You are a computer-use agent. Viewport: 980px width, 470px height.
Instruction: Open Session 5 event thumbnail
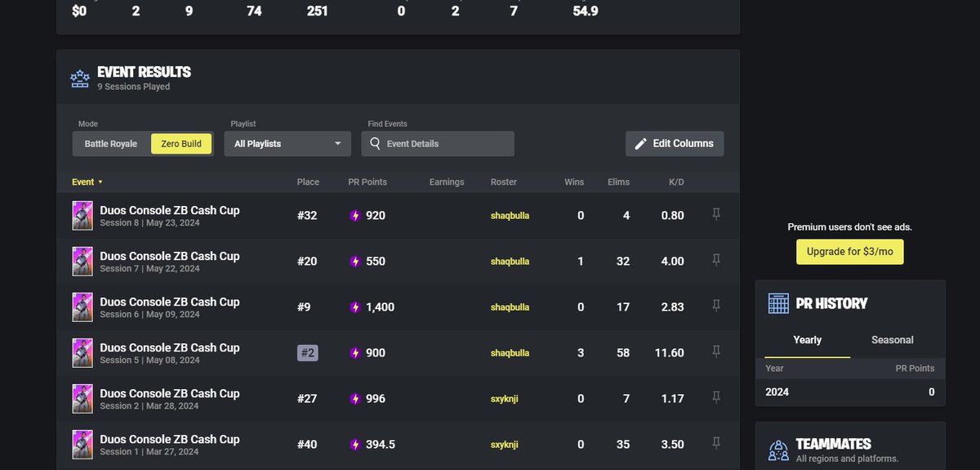(82, 353)
